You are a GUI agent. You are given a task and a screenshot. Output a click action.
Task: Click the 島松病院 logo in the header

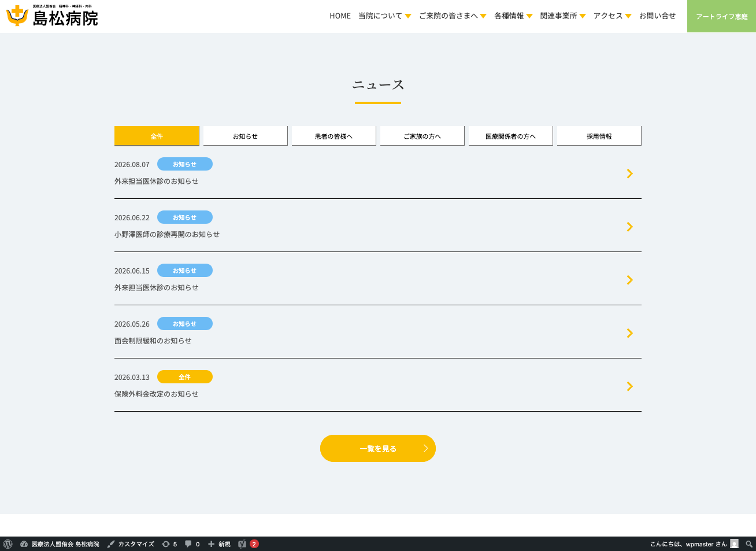52,16
